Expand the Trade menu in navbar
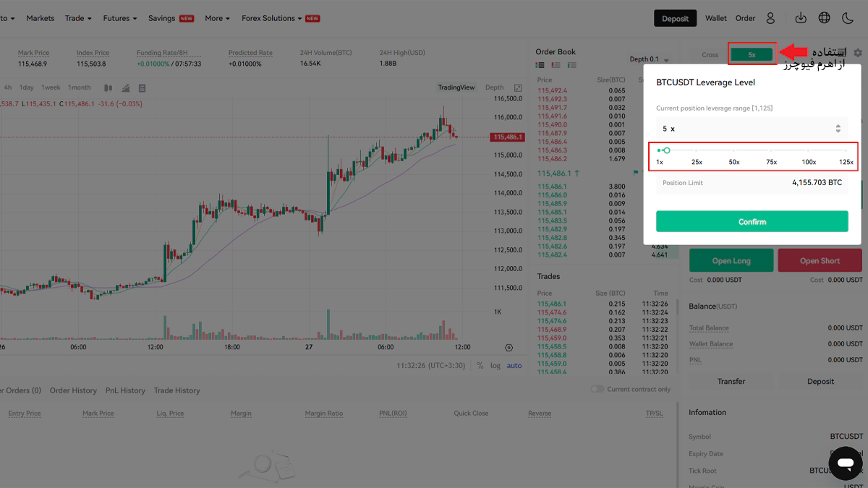The image size is (868, 488). (x=78, y=18)
